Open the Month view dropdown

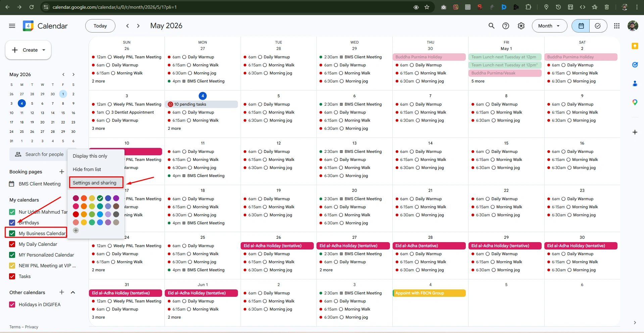(549, 26)
